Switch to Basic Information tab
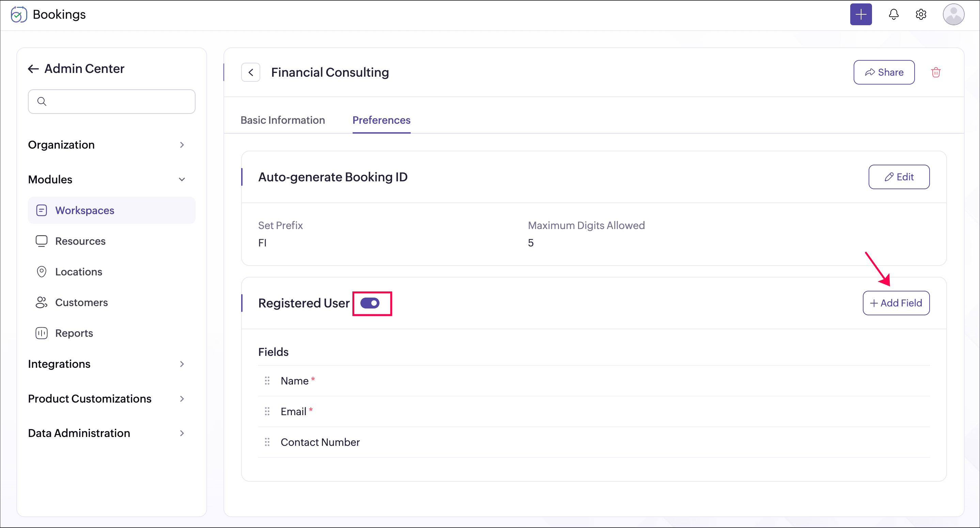Viewport: 980px width, 528px height. 283,120
